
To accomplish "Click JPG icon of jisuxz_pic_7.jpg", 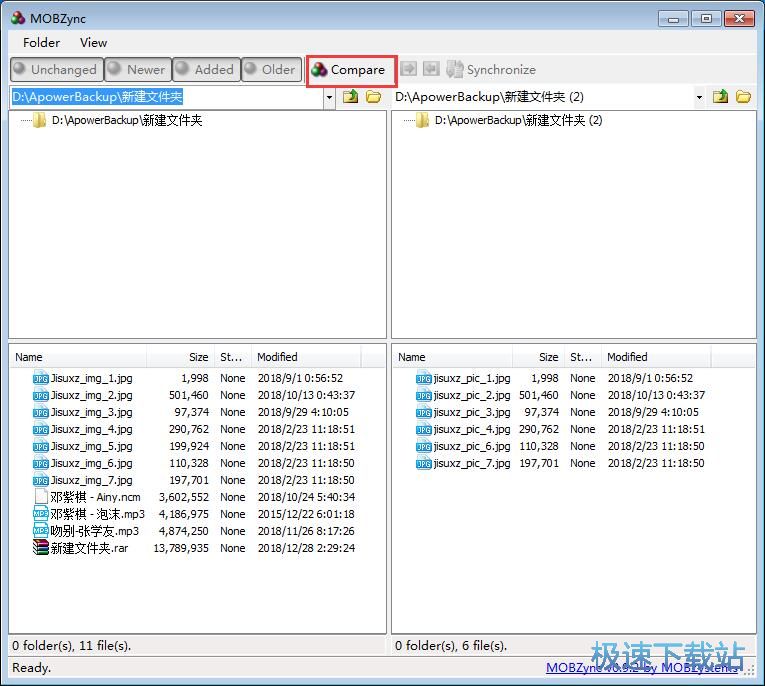I will [x=423, y=464].
